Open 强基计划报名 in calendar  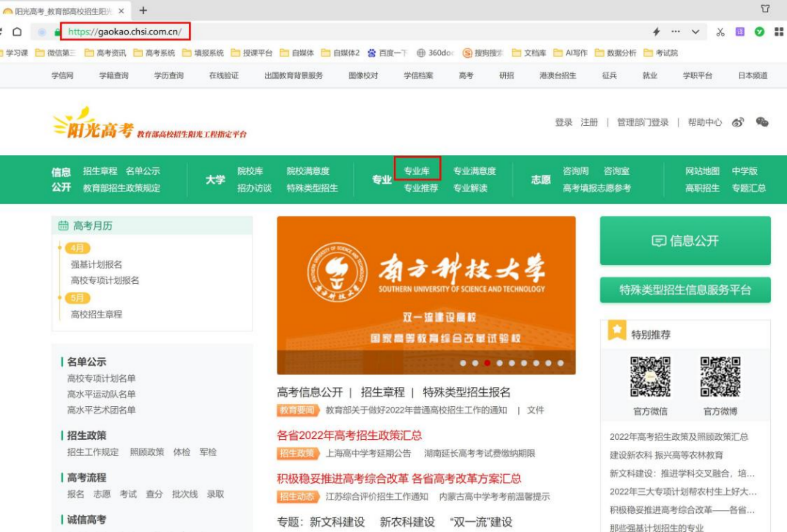[x=96, y=264]
